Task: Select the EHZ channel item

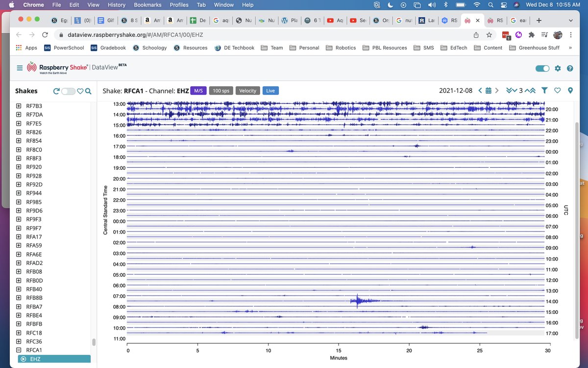Action: click(x=54, y=359)
